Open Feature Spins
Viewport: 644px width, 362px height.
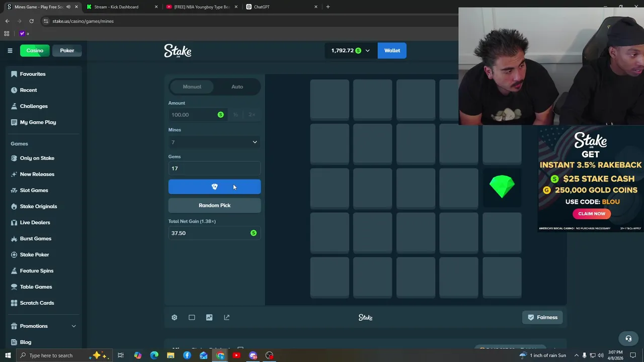pyautogui.click(x=36, y=270)
